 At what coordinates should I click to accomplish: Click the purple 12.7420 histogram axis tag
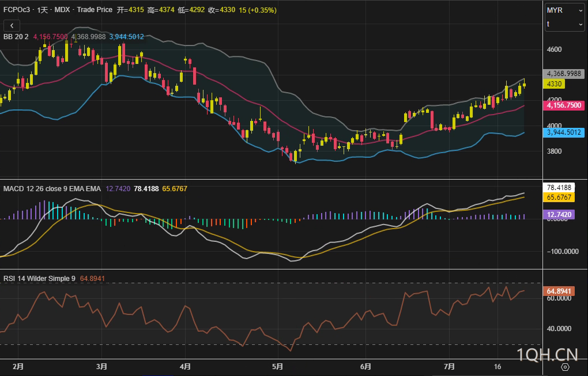[557, 214]
